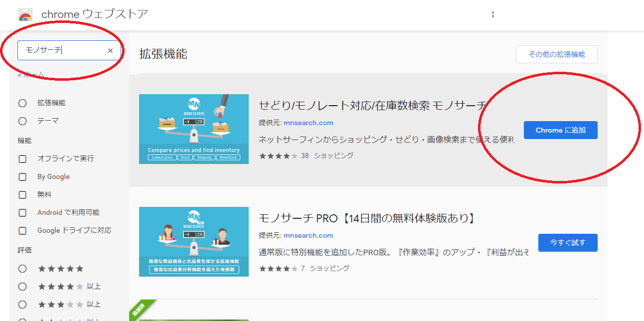Open mnsearch.com link under モノサーチ PRO
Image resolution: width=644 pixels, height=321 pixels.
click(308, 235)
